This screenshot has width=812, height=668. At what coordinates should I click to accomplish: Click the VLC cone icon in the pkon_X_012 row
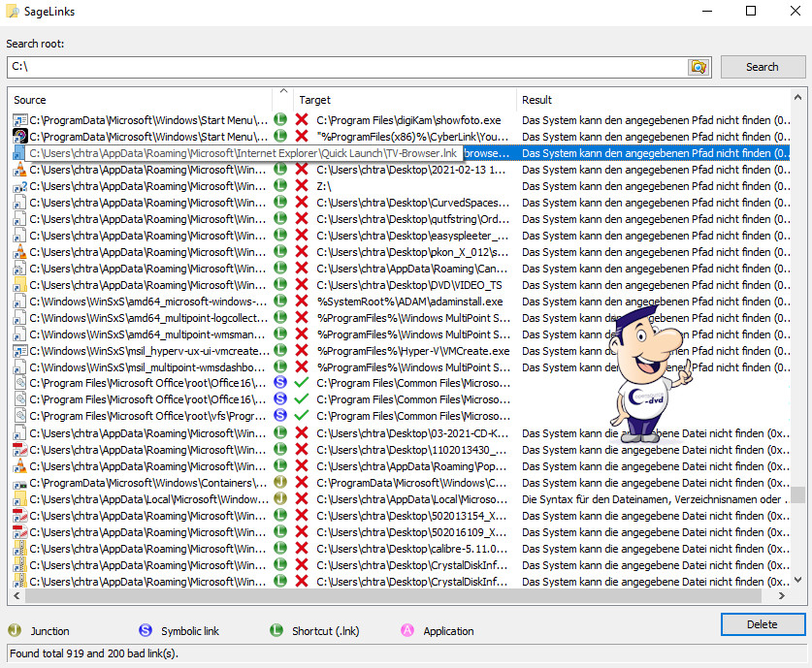(x=19, y=252)
